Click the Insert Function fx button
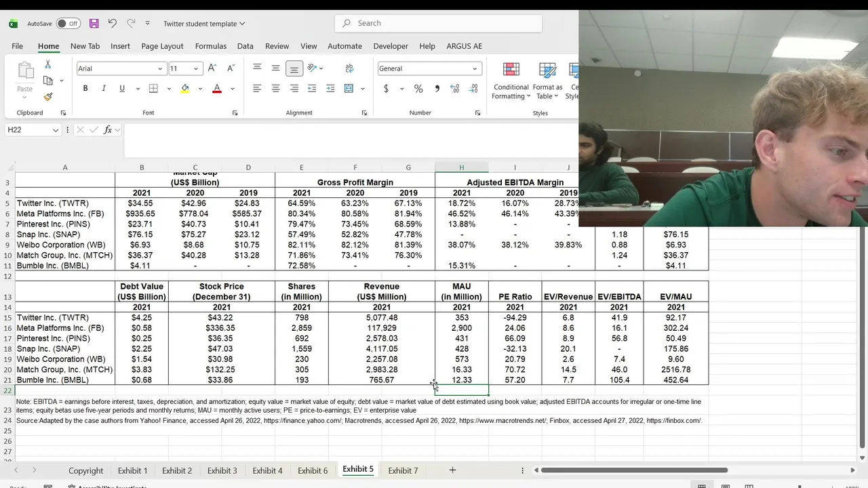This screenshot has width=868, height=488. (x=108, y=129)
